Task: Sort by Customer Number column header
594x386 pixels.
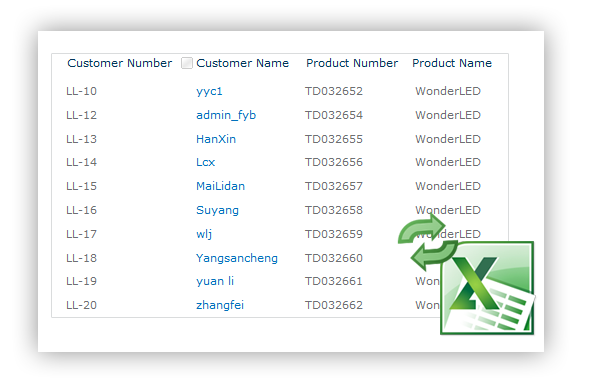Action: (x=120, y=63)
